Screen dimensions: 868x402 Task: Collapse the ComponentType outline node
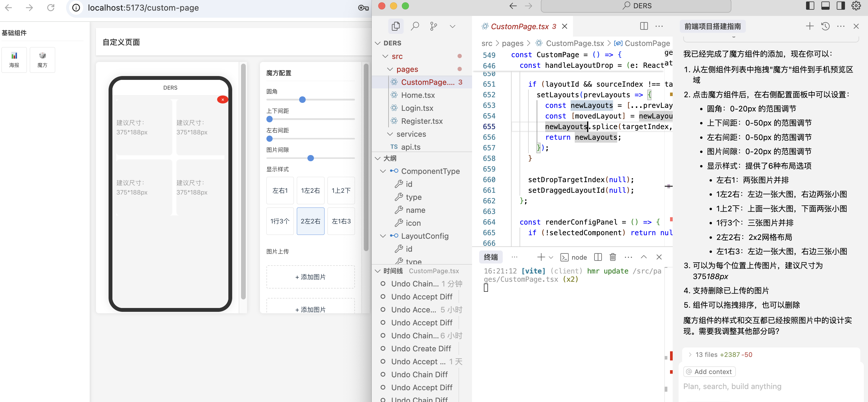coord(383,171)
